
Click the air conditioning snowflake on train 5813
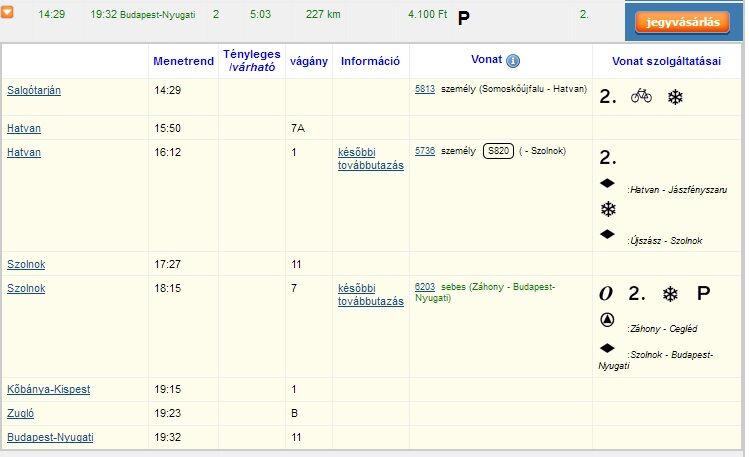pos(675,97)
